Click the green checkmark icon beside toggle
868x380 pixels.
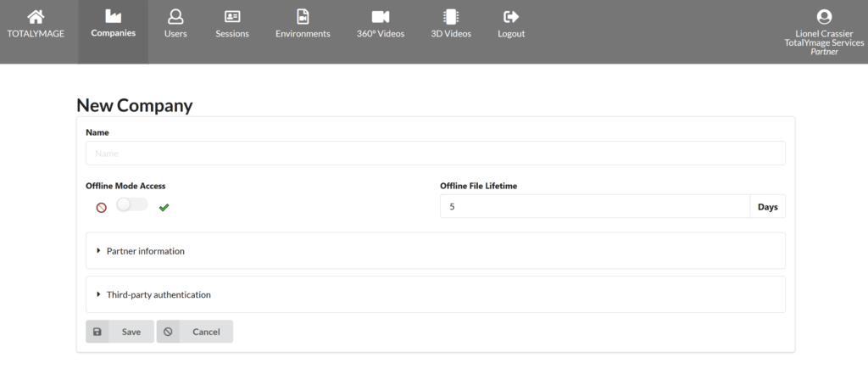[x=164, y=207]
